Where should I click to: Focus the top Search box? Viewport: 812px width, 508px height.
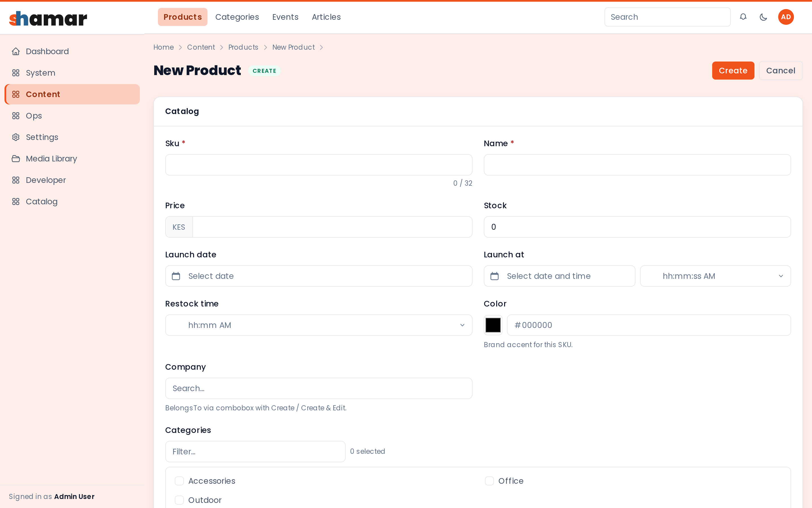pos(667,17)
